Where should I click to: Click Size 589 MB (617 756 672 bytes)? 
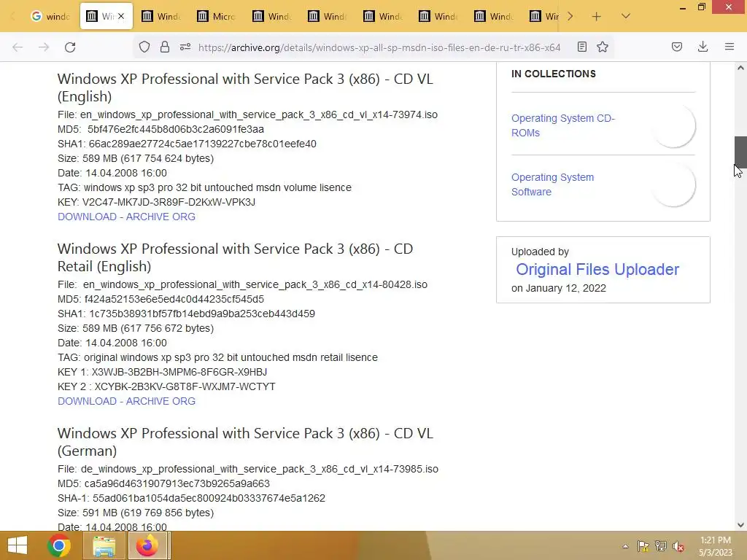pyautogui.click(x=135, y=328)
